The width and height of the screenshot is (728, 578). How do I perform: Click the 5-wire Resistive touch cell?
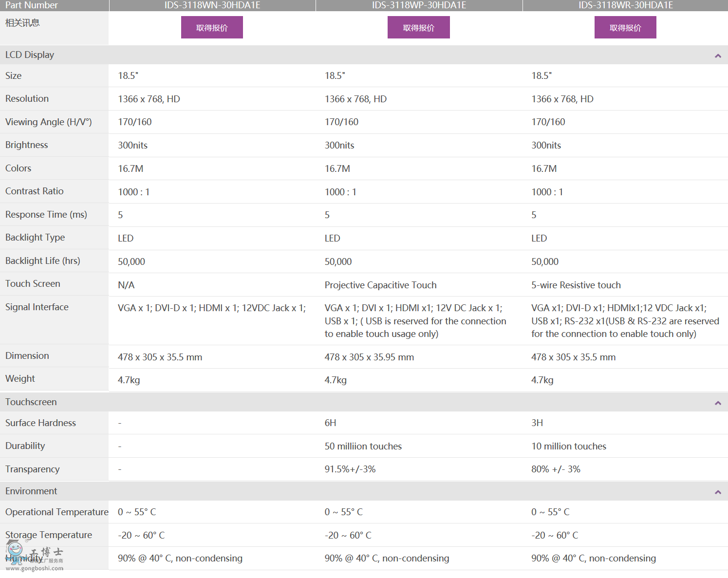[x=576, y=285]
